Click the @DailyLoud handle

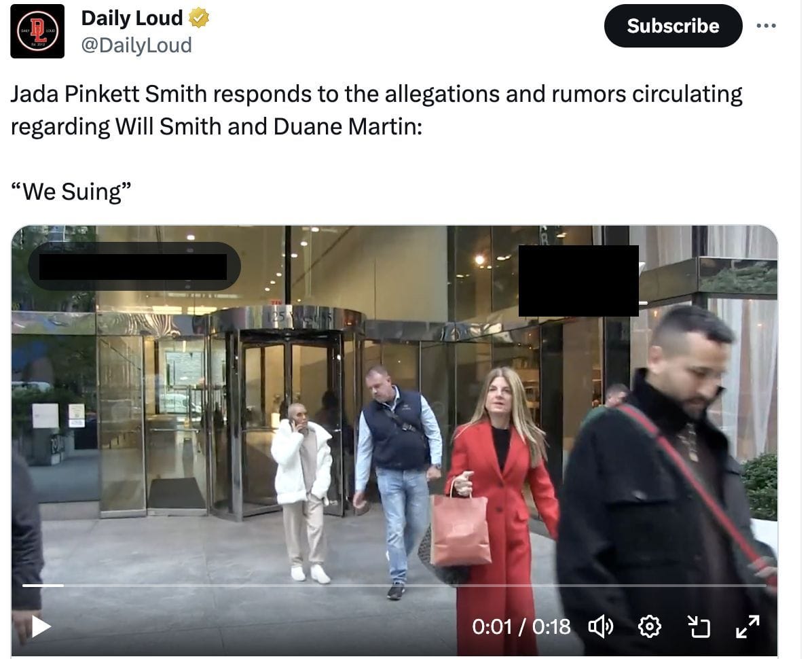[136, 46]
